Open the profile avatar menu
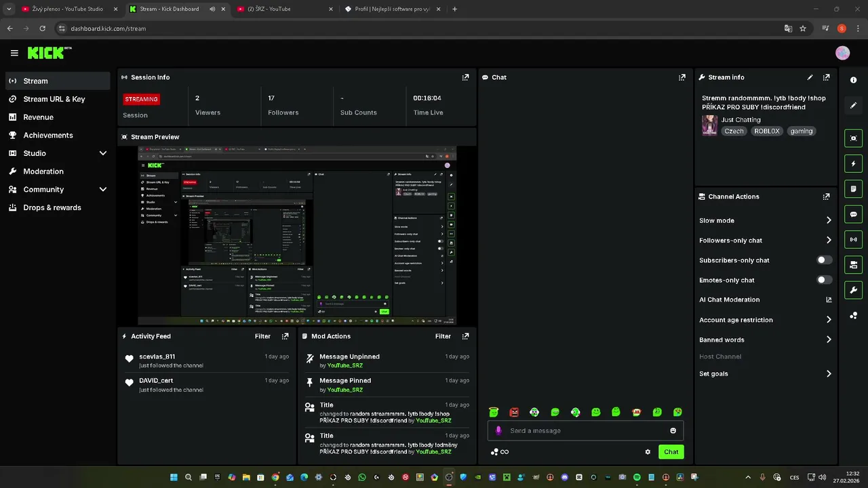The image size is (868, 488). [842, 53]
